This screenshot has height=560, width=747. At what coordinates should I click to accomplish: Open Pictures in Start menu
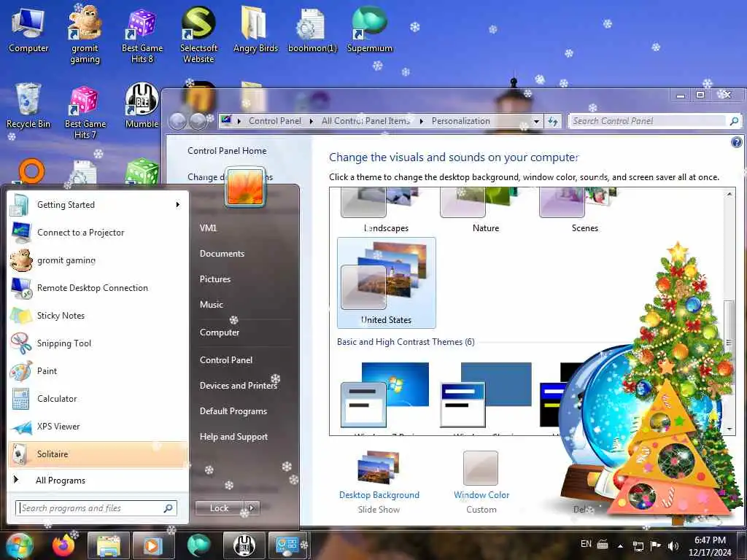click(x=215, y=279)
